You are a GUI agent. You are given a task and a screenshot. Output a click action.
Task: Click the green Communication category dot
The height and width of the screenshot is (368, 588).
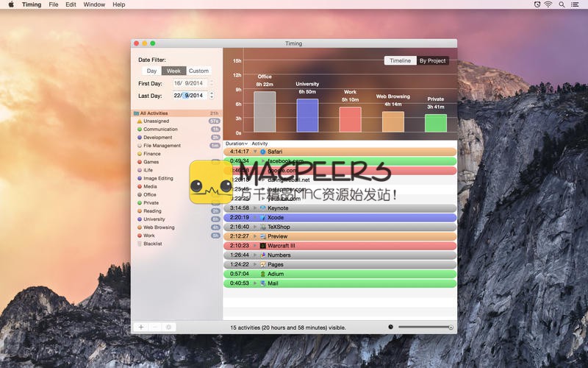[x=140, y=130]
